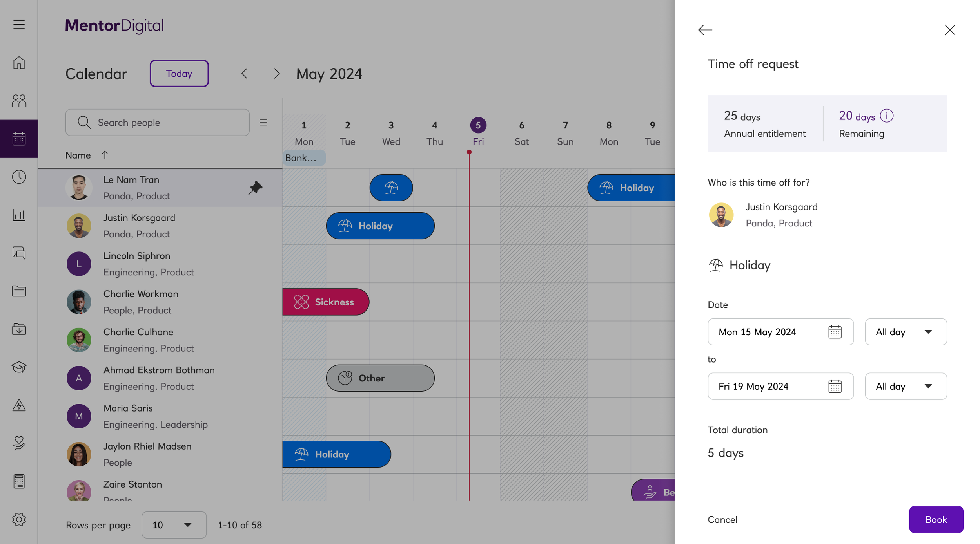
Task: Open the bar chart reports icon
Action: coord(19,215)
